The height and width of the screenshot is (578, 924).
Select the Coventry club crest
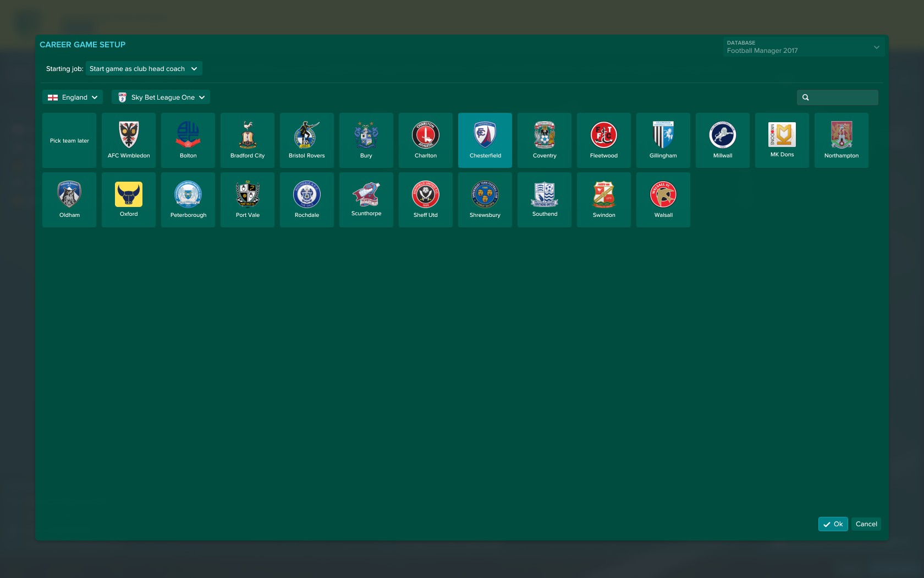tap(544, 135)
